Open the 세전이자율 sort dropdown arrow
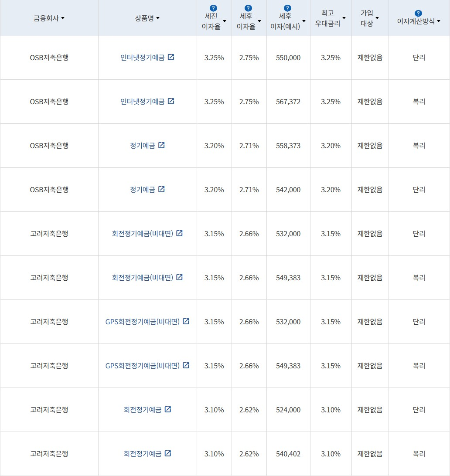 click(225, 20)
